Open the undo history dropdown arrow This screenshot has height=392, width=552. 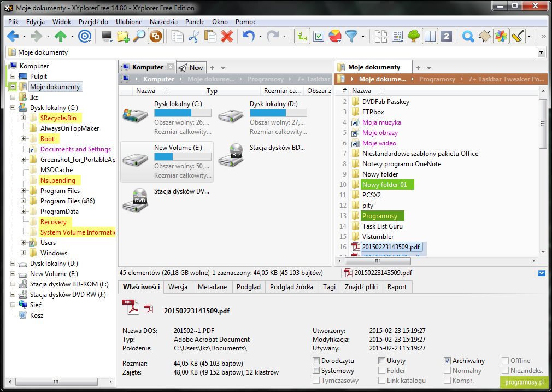click(260, 36)
